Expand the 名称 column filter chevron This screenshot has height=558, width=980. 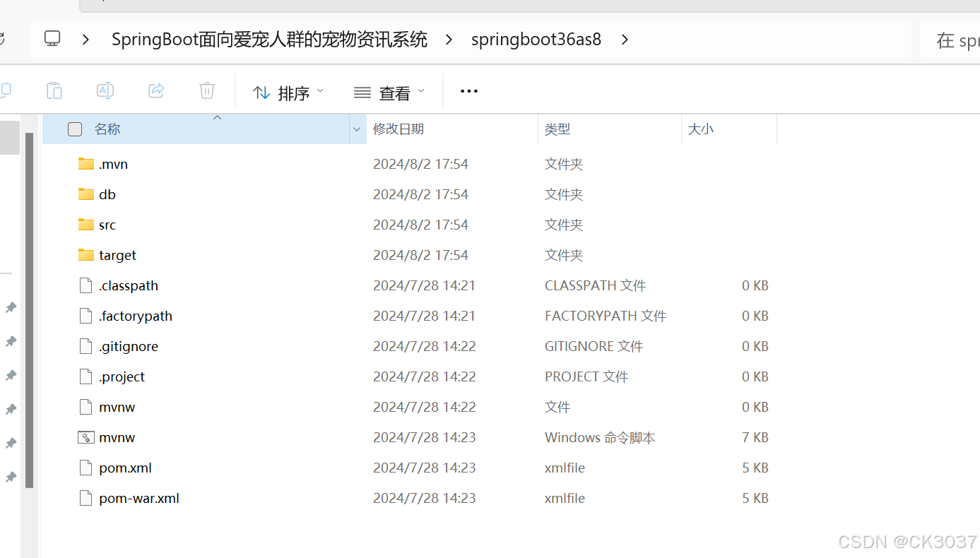point(357,129)
